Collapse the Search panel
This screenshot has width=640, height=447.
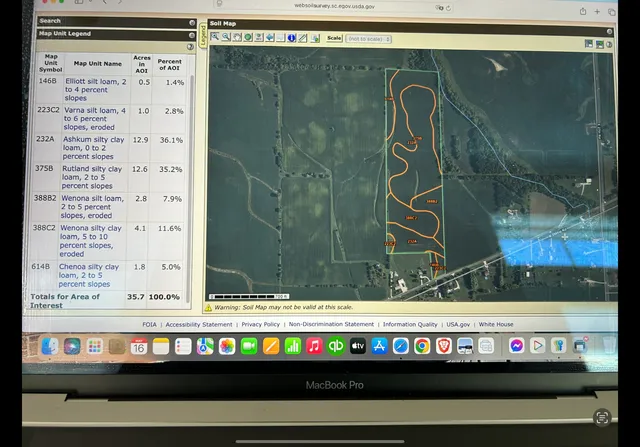point(192,21)
